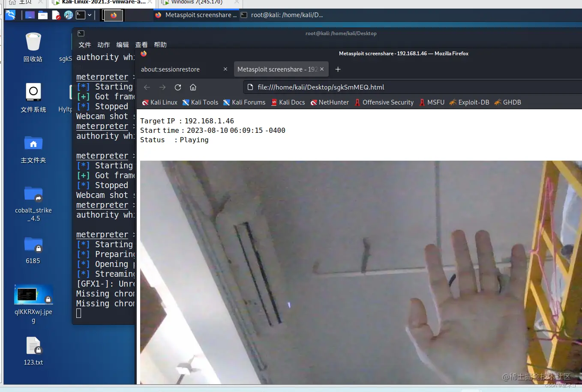Click the Start time 2023-08-10 text
This screenshot has height=392, width=582.
tap(213, 131)
